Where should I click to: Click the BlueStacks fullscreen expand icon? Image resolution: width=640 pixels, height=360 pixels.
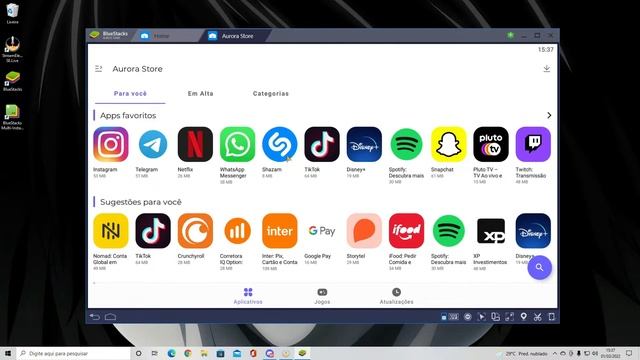(509, 317)
